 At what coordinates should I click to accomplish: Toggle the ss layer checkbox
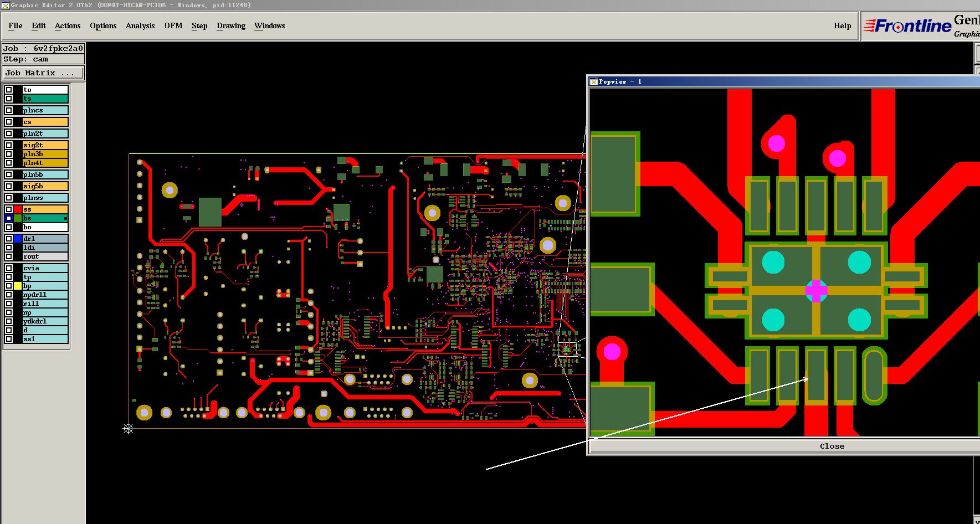(9, 209)
